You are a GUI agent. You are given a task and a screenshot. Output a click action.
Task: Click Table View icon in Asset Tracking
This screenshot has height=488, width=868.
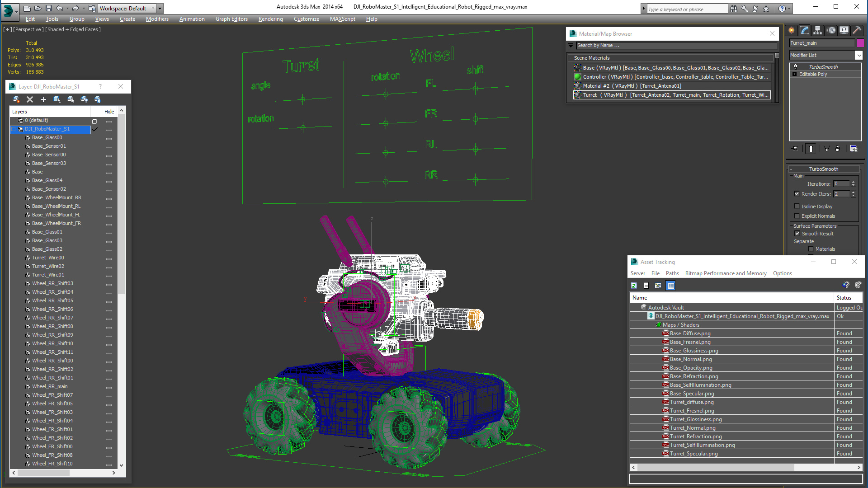[x=671, y=286]
